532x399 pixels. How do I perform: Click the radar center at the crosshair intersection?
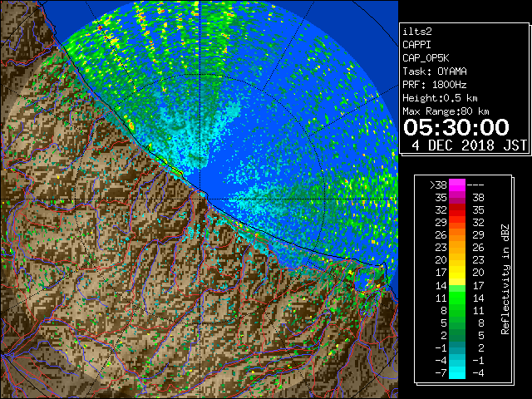tap(199, 199)
